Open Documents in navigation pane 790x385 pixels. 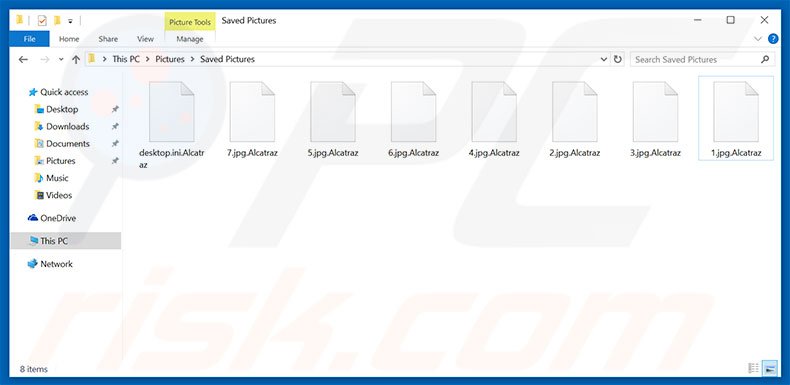(68, 144)
